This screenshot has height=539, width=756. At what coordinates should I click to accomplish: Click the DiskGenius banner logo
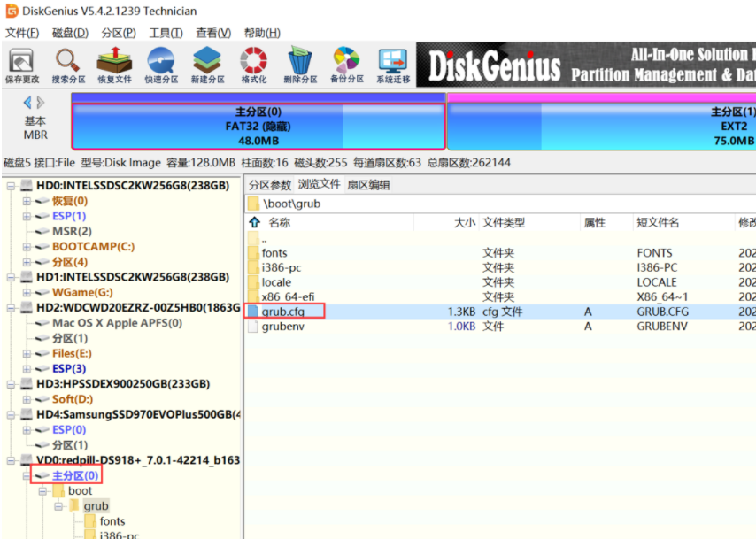click(x=494, y=66)
